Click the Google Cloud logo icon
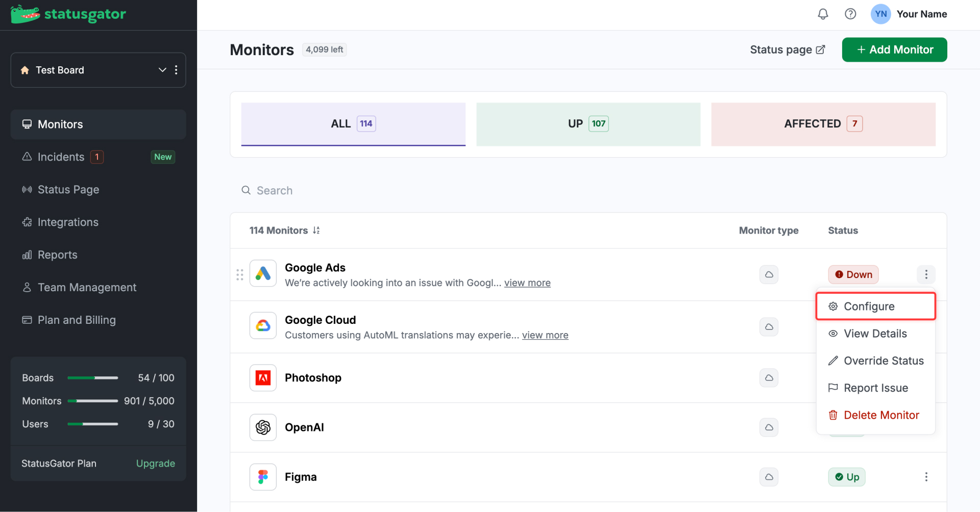This screenshot has width=980, height=512. tap(263, 326)
